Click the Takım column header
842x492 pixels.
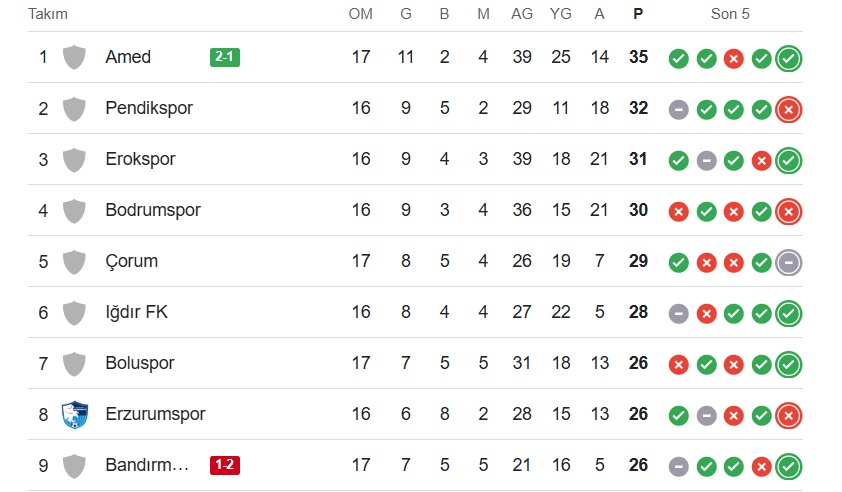[48, 14]
